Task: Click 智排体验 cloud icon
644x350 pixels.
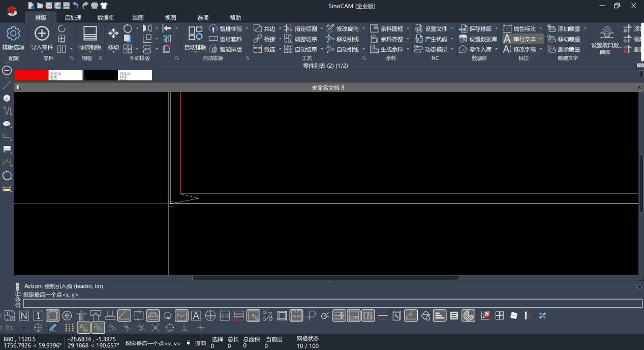Action: click(213, 29)
